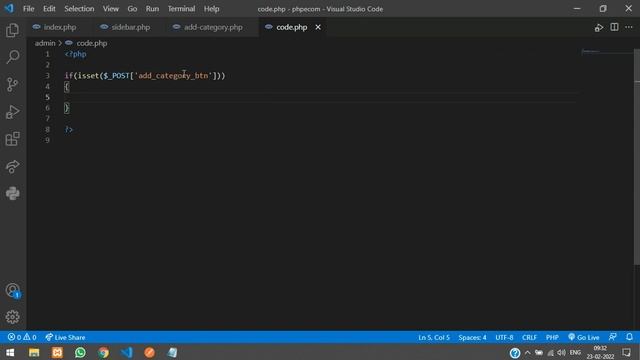The height and width of the screenshot is (360, 640).
Task: Start Go Live server
Action: (x=584, y=337)
